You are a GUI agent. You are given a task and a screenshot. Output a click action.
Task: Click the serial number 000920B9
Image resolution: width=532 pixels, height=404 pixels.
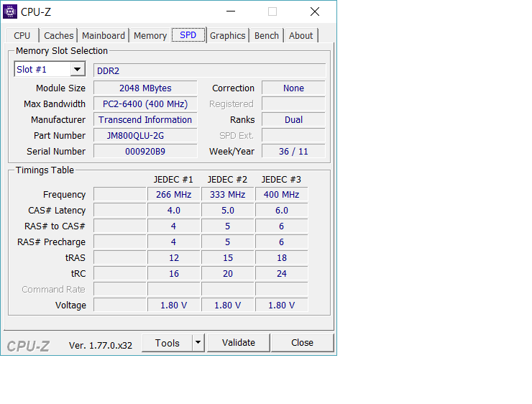145,151
